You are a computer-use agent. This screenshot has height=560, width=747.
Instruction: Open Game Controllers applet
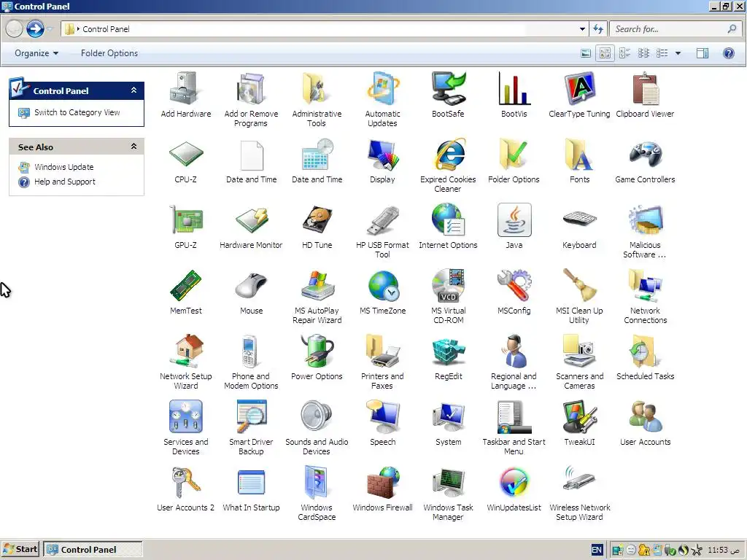tap(645, 161)
